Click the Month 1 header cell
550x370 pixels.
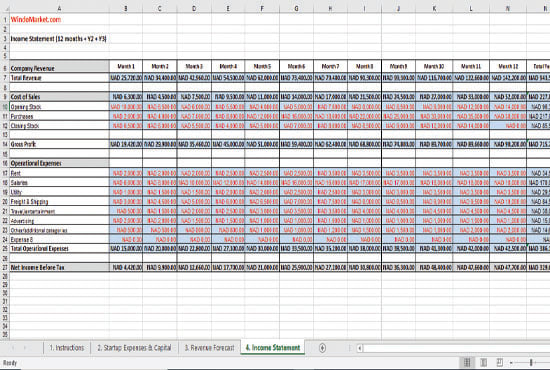(x=126, y=66)
